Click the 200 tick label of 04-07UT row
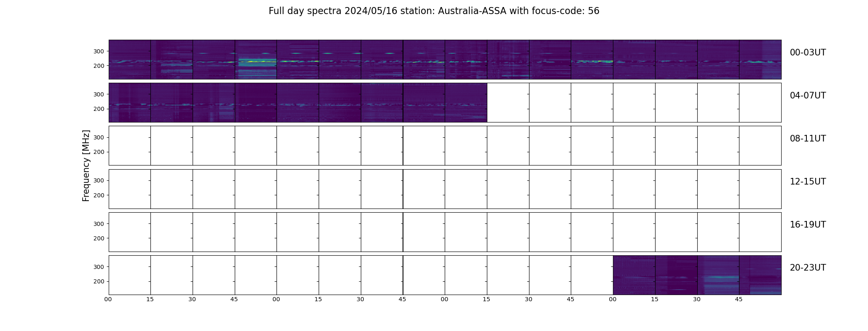Image resolution: width=868 pixels, height=331 pixels. click(x=99, y=109)
